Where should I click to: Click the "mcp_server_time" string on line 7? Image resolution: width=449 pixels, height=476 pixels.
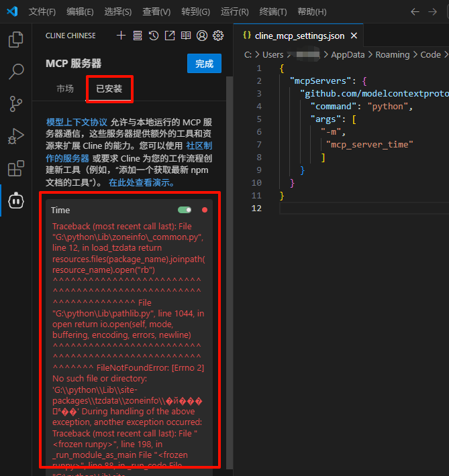(369, 145)
